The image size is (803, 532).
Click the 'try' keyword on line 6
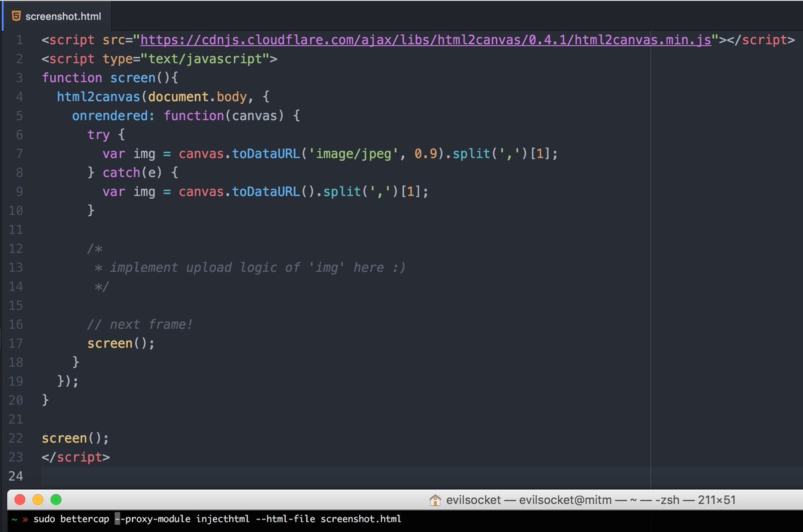pyautogui.click(x=98, y=135)
